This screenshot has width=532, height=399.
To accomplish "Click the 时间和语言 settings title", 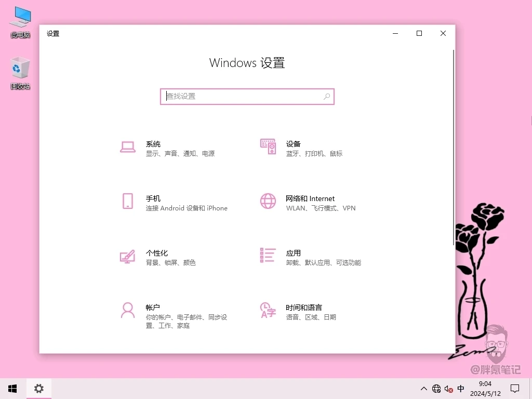I will point(303,308).
